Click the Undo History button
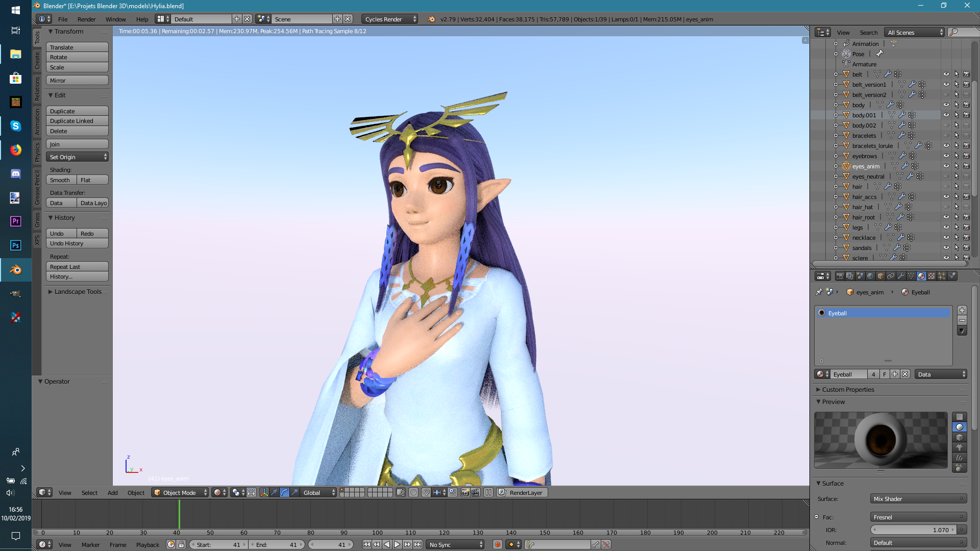Viewport: 980px width, 551px height. tap(77, 243)
